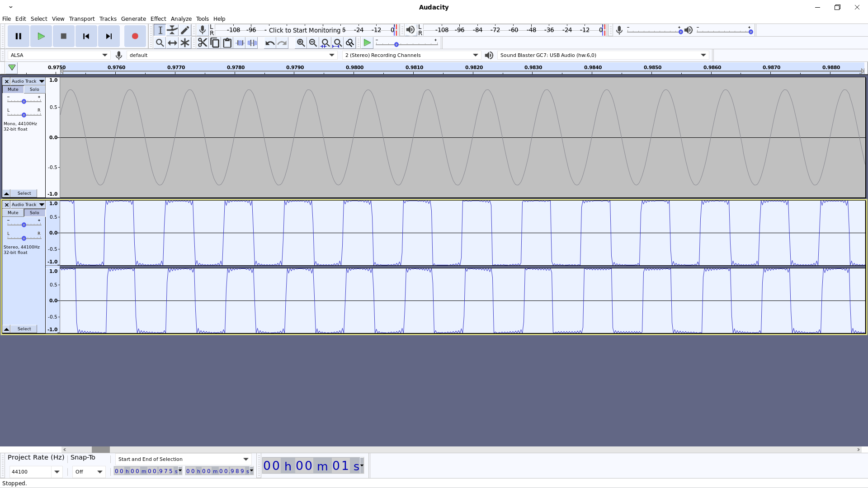Image resolution: width=868 pixels, height=488 pixels.
Task: Mute the mono audio track
Action: pos(13,89)
